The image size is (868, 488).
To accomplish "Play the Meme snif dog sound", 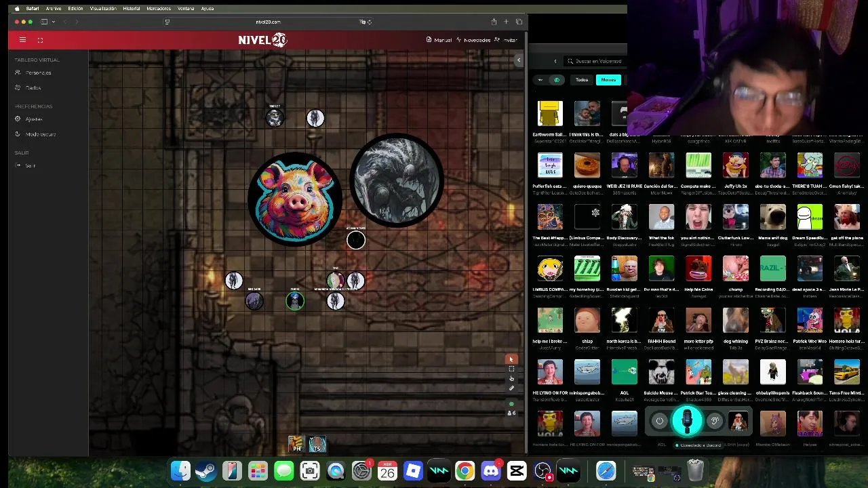I will [x=773, y=217].
